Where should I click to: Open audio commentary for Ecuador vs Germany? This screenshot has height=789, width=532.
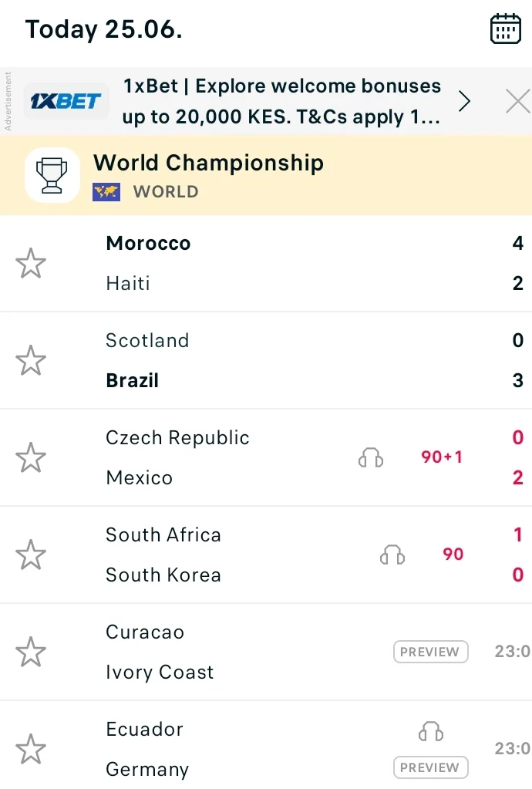click(431, 731)
